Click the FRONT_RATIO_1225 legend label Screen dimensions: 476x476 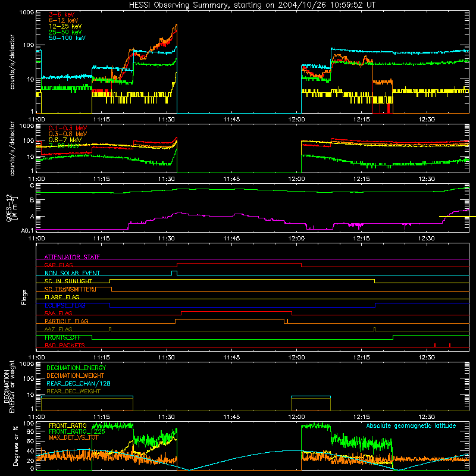[x=77, y=431]
